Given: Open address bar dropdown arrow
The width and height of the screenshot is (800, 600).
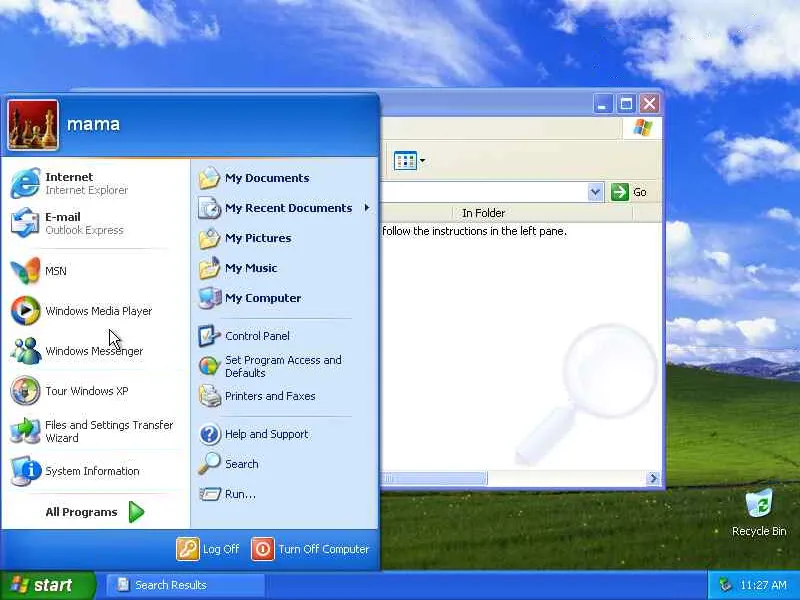Looking at the screenshot, I should [595, 192].
